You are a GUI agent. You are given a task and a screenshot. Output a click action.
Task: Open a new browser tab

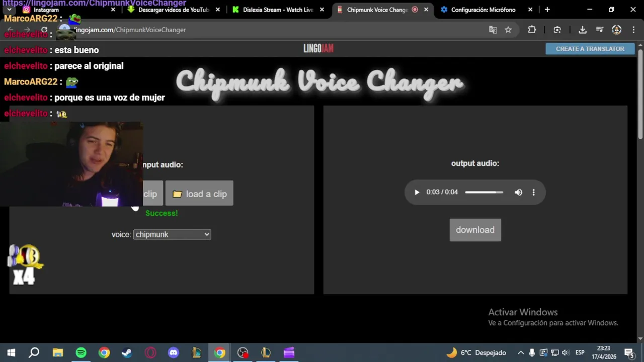point(547,10)
